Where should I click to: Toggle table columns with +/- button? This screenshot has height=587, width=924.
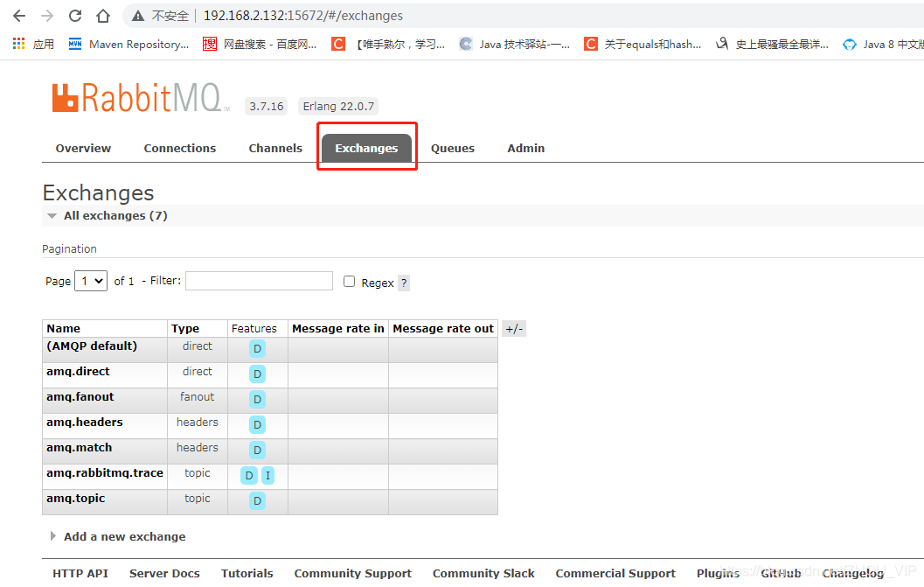[514, 329]
